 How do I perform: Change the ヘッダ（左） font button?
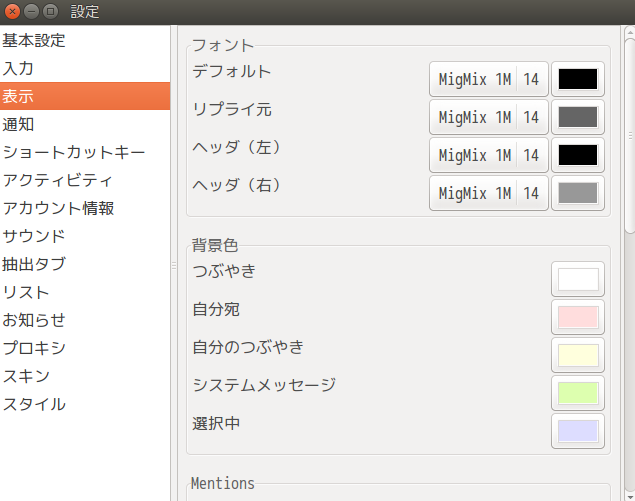click(489, 155)
